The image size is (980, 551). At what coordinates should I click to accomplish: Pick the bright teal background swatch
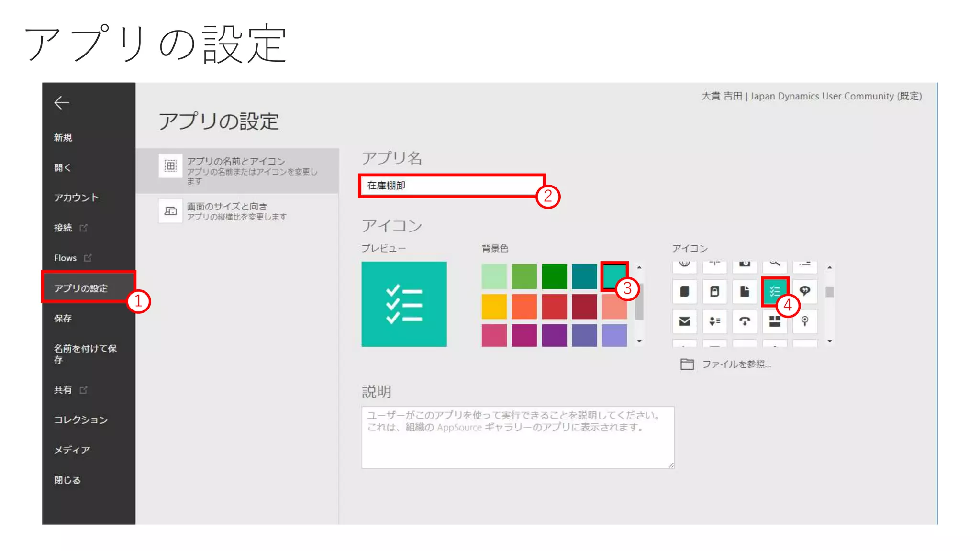[614, 276]
